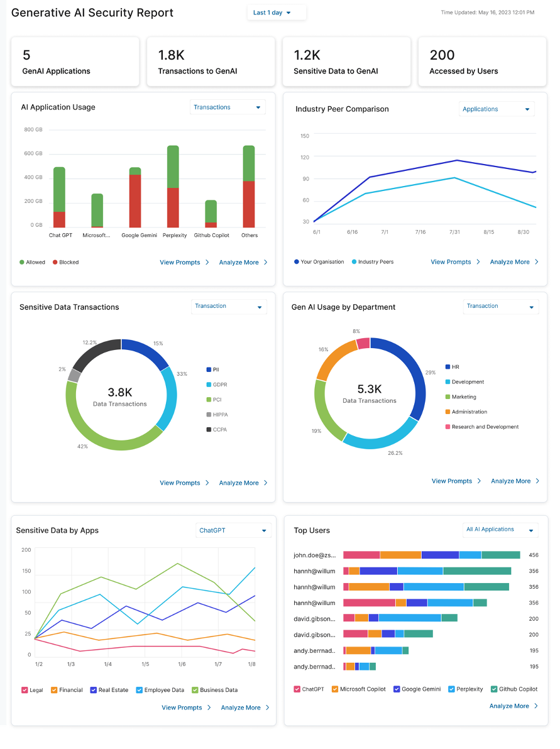Click the HR department legend swatch

tap(447, 367)
